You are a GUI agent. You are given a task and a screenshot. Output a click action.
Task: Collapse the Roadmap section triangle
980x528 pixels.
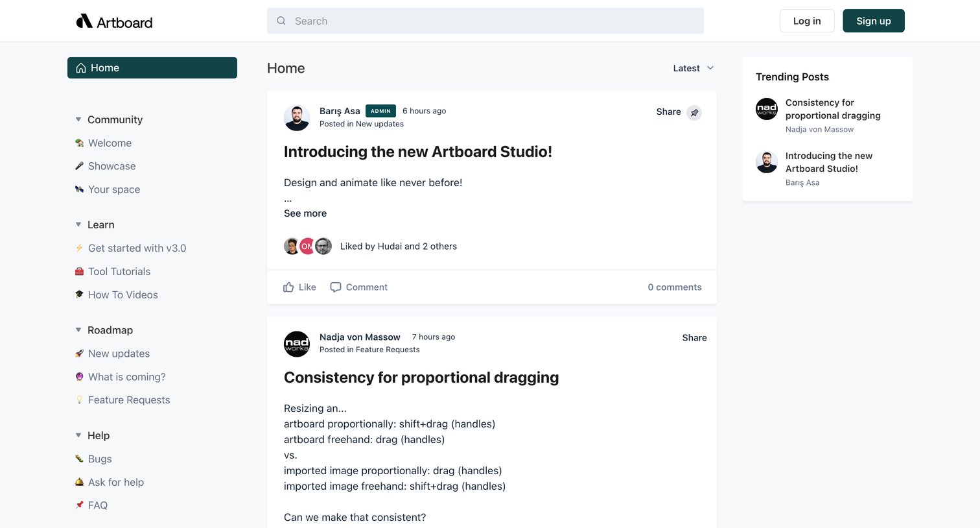78,330
